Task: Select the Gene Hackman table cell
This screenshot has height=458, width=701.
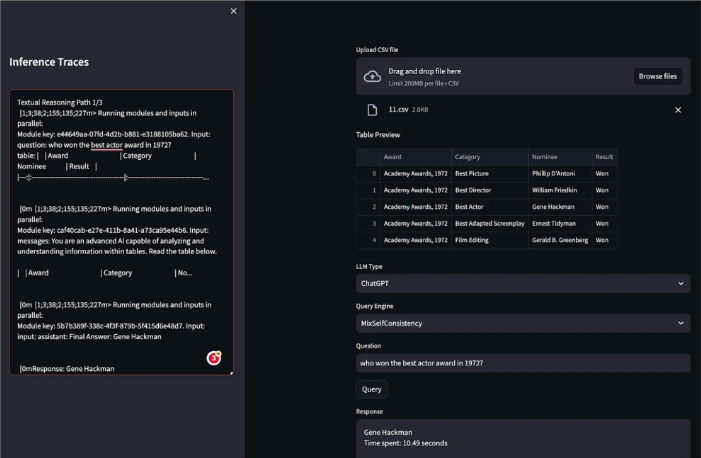Action: click(x=560, y=207)
